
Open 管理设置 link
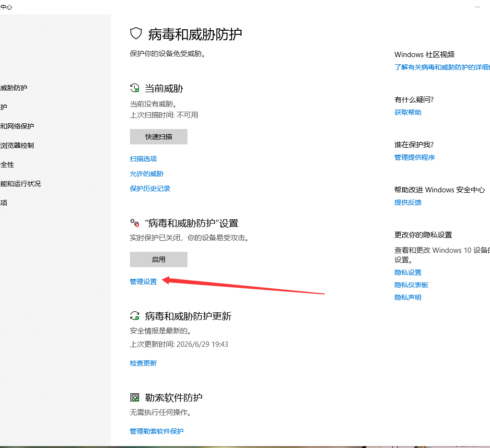click(143, 282)
